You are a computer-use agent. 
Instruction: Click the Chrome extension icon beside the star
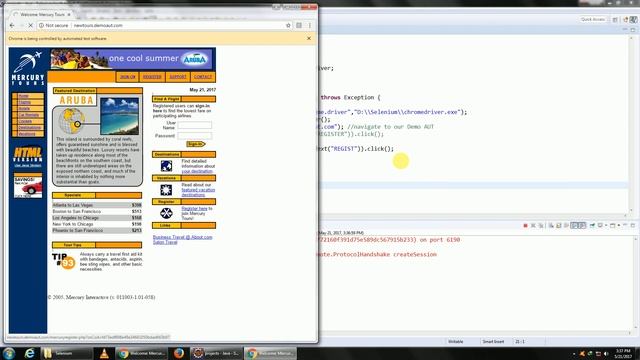299,25
